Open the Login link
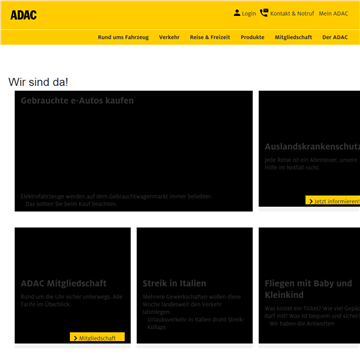This screenshot has height=360, width=360. pos(249,14)
